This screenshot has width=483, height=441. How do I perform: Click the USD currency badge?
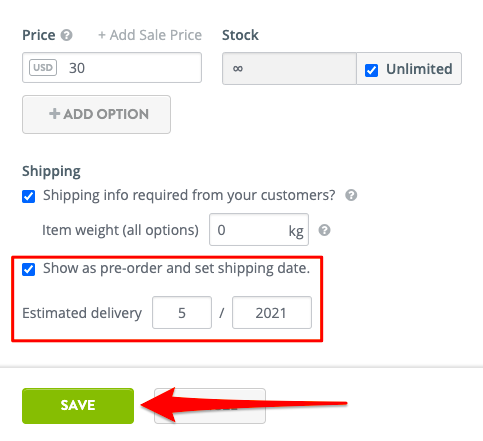tap(43, 68)
